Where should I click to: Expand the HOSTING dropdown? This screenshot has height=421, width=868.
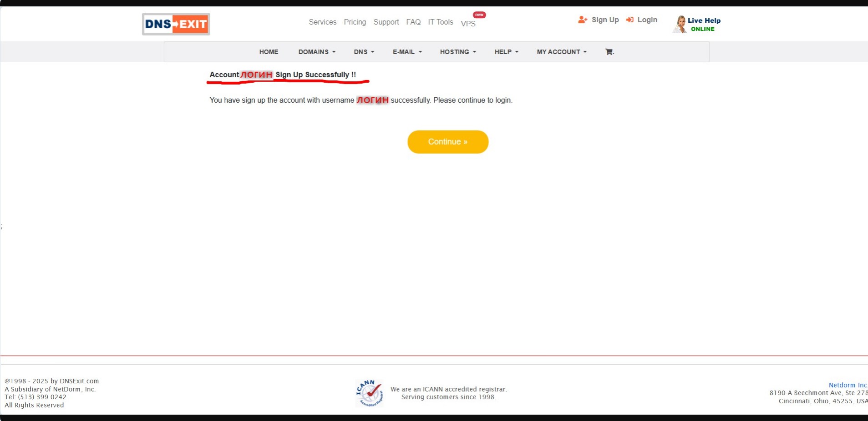coord(457,51)
